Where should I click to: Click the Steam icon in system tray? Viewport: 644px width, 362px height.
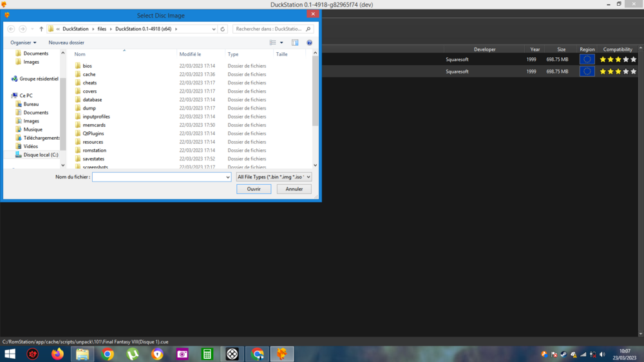[x=564, y=354]
